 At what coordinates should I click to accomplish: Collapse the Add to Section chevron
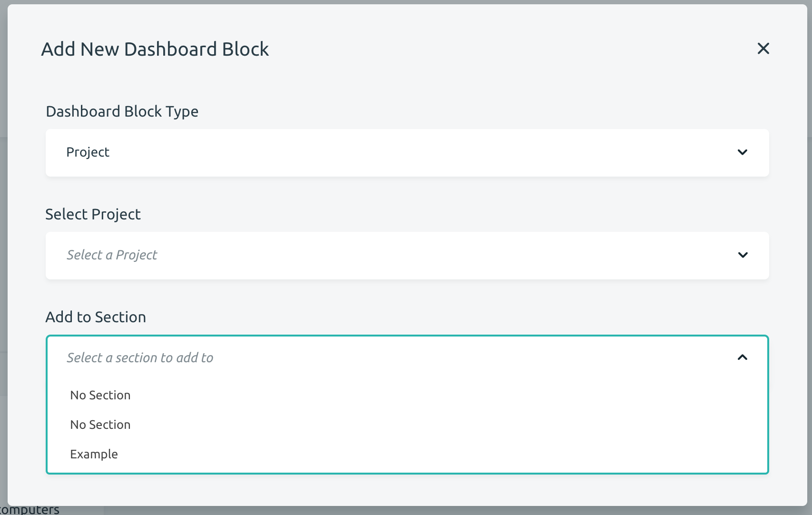[743, 357]
